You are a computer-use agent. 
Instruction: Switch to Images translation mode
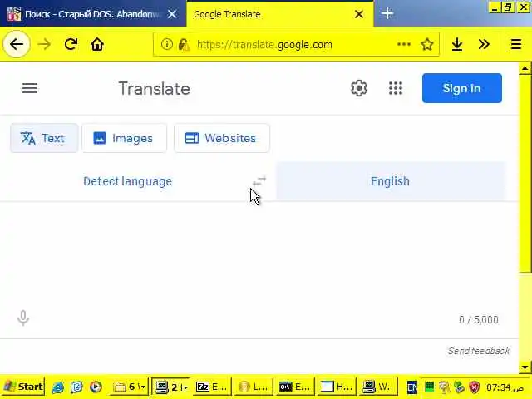pos(124,138)
